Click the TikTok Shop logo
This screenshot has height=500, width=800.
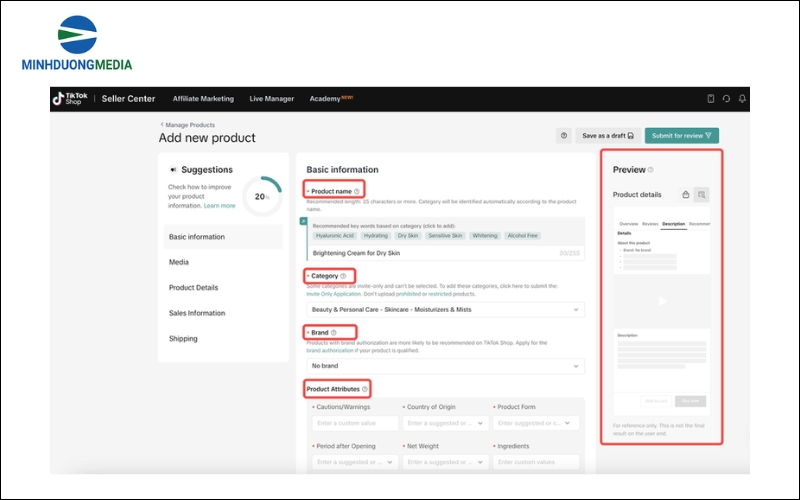coord(70,98)
